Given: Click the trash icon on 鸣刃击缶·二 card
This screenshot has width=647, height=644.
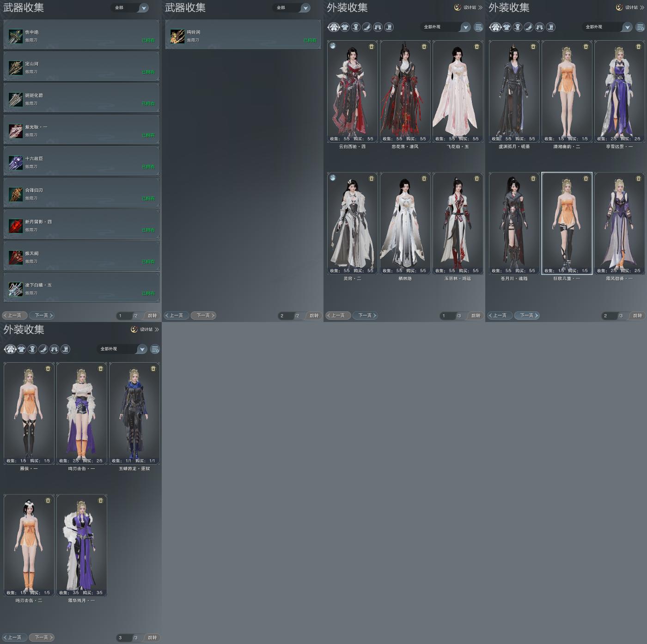Looking at the screenshot, I should (48, 500).
